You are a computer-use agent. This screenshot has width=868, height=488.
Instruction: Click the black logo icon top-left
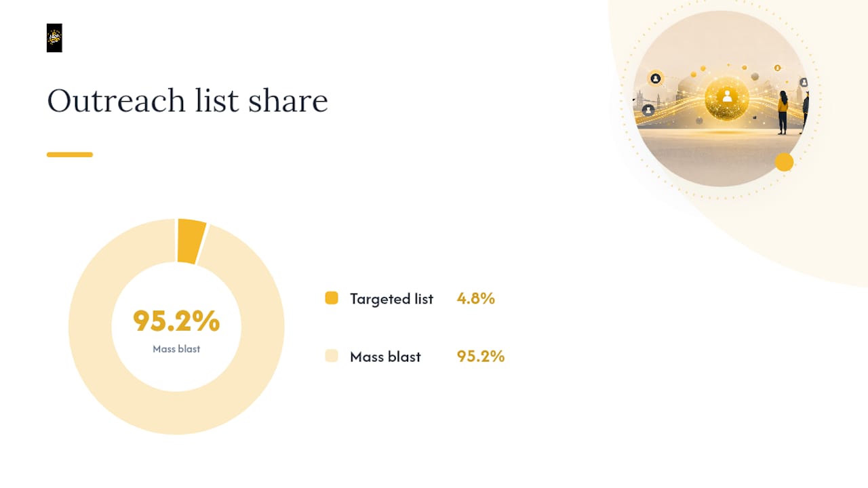[x=54, y=38]
